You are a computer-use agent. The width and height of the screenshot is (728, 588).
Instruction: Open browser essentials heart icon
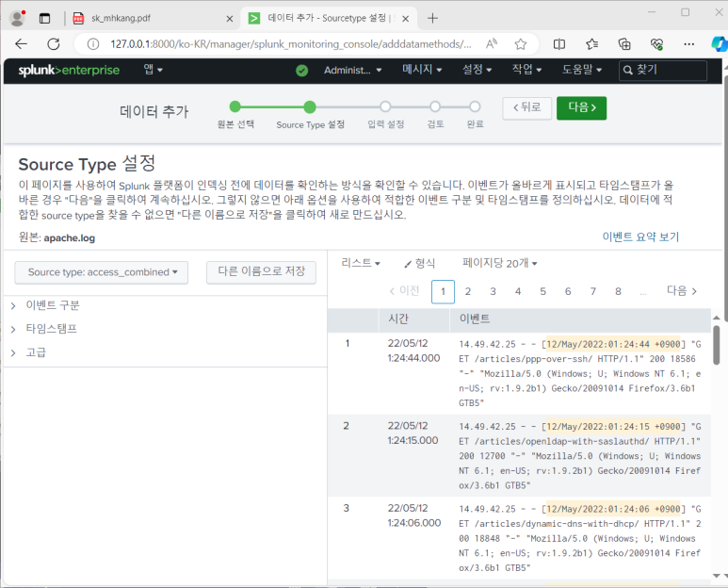[656, 44]
